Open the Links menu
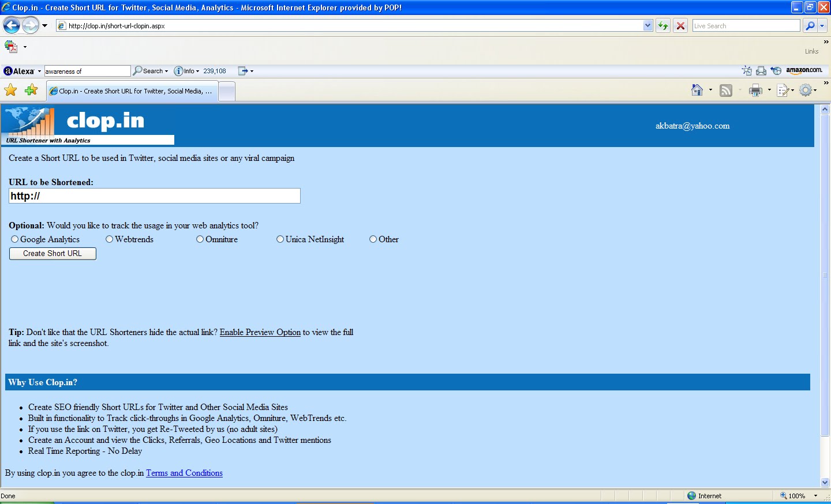This screenshot has height=504, width=831. (x=811, y=51)
